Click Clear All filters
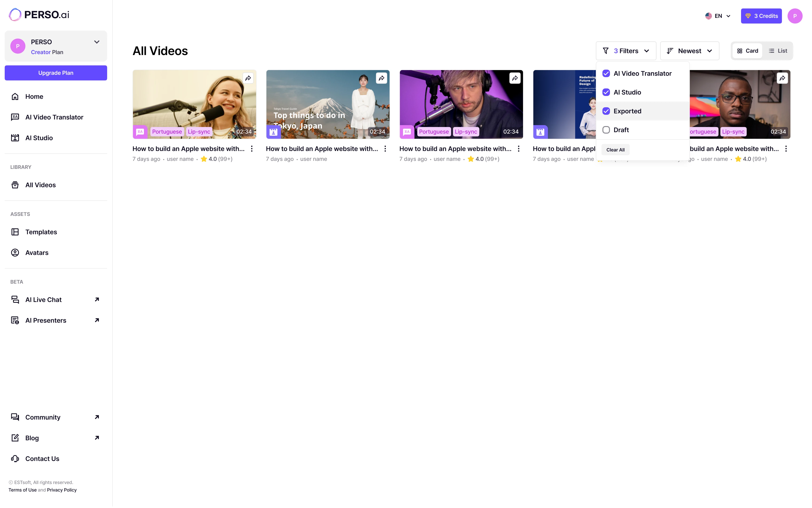Screen dimensions: 812x508 615,150
